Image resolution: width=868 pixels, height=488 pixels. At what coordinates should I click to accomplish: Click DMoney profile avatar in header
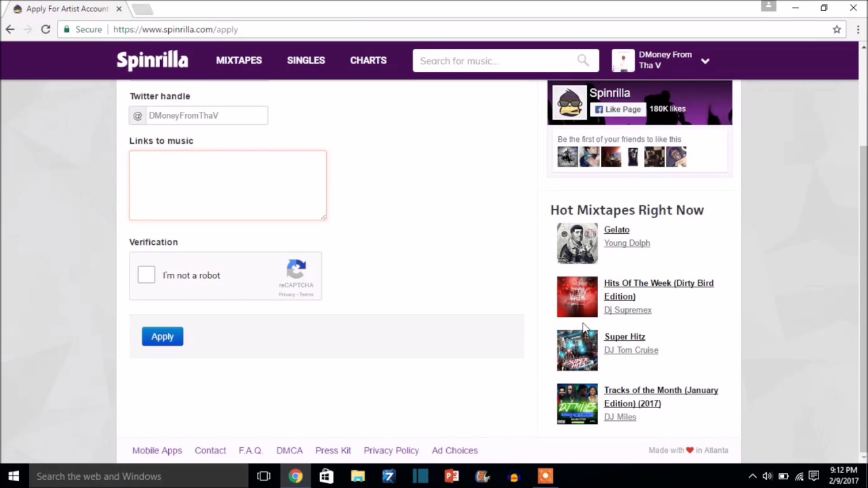pyautogui.click(x=623, y=60)
